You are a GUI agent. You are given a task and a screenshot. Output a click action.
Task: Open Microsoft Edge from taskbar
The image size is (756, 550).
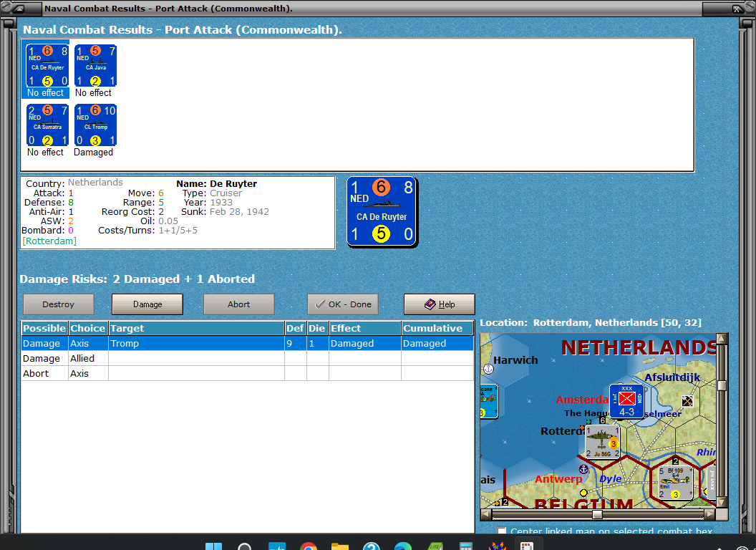click(x=403, y=546)
